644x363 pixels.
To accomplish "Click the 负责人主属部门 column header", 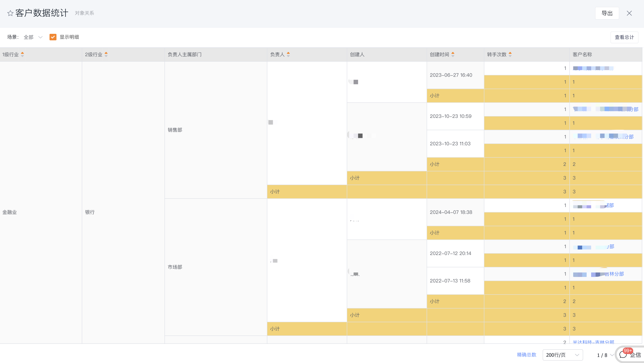I will (184, 54).
